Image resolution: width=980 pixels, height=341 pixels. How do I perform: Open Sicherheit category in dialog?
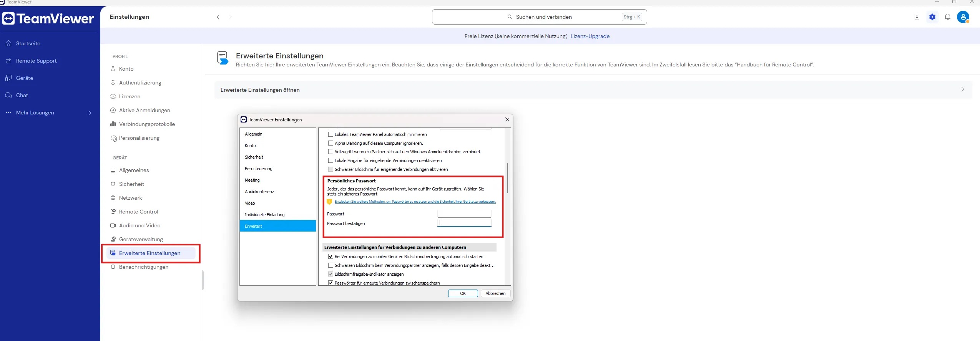[278, 157]
